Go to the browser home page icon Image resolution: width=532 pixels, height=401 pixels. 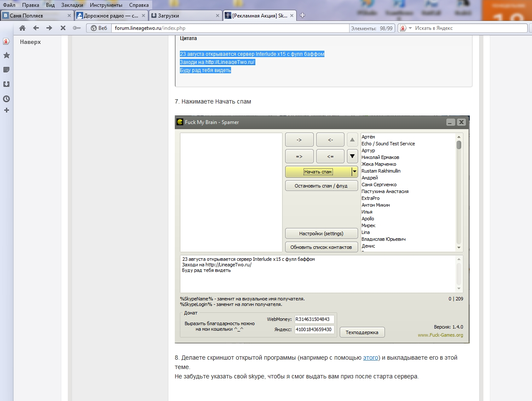point(23,28)
